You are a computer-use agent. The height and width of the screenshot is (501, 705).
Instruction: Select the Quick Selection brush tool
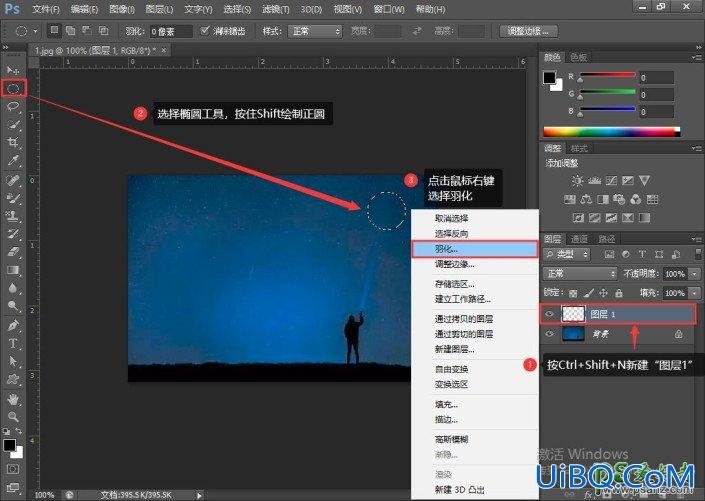point(13,125)
